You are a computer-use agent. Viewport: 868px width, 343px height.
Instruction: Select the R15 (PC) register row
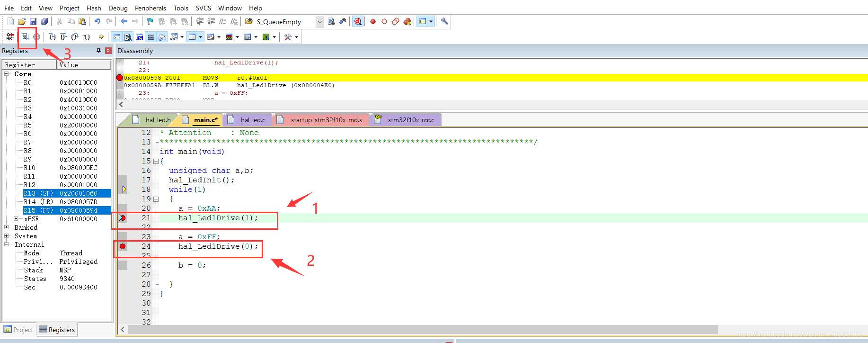point(67,210)
